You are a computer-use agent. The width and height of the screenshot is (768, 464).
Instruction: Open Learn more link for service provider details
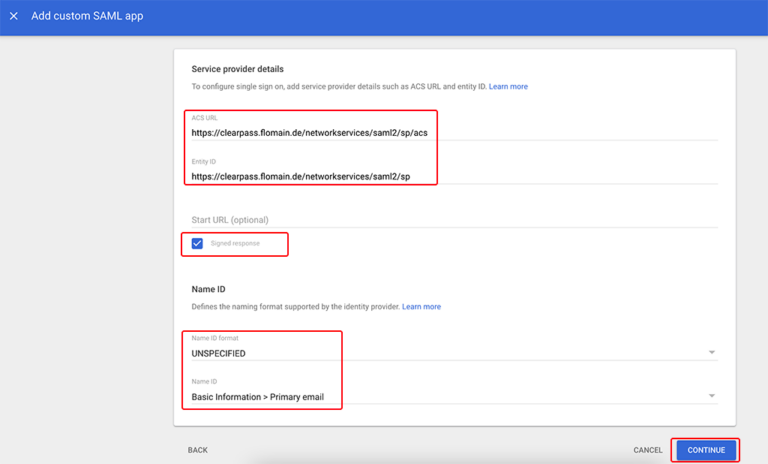click(x=508, y=87)
